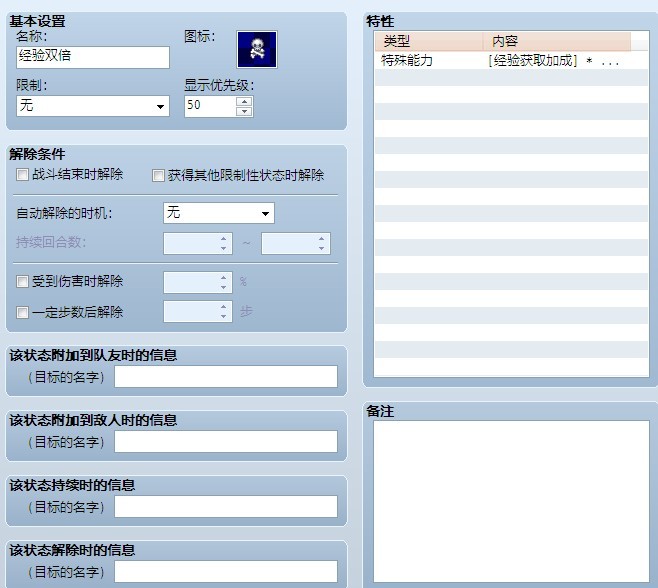Toggle the 受到伤害时解除 checkbox
The height and width of the screenshot is (588, 658).
pos(22,281)
